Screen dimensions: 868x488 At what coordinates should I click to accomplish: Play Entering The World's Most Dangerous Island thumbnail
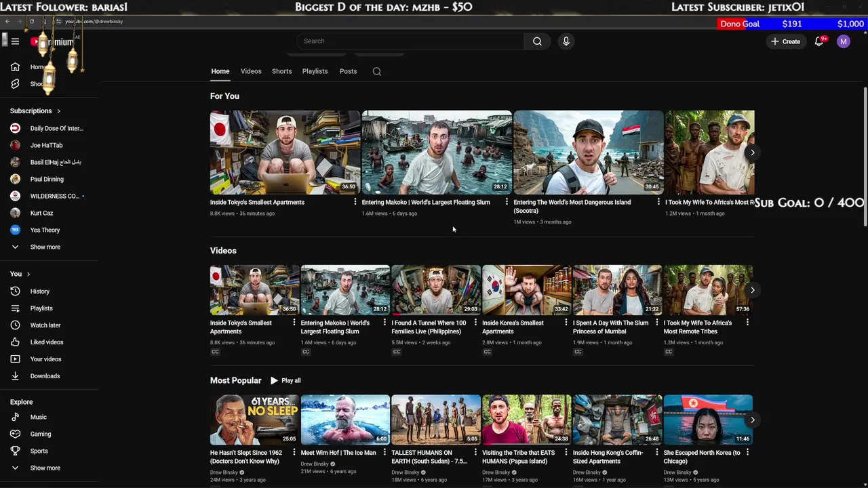(589, 152)
